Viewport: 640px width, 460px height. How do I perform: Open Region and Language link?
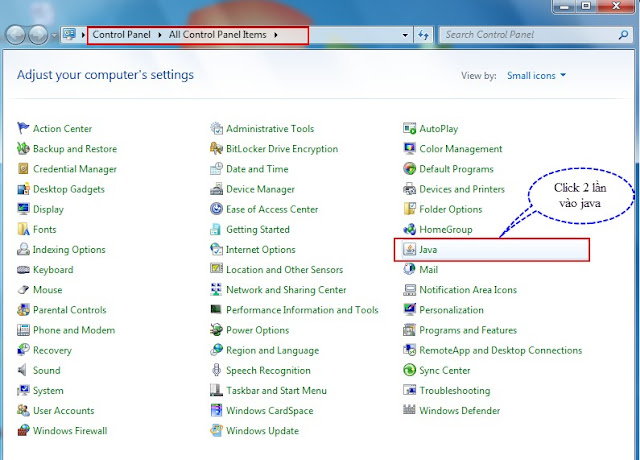coord(273,351)
